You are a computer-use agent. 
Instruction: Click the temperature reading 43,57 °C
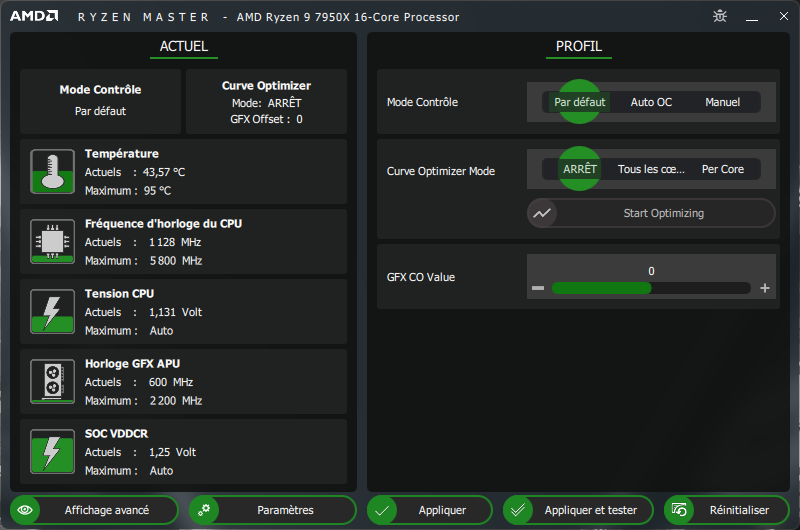(x=164, y=172)
